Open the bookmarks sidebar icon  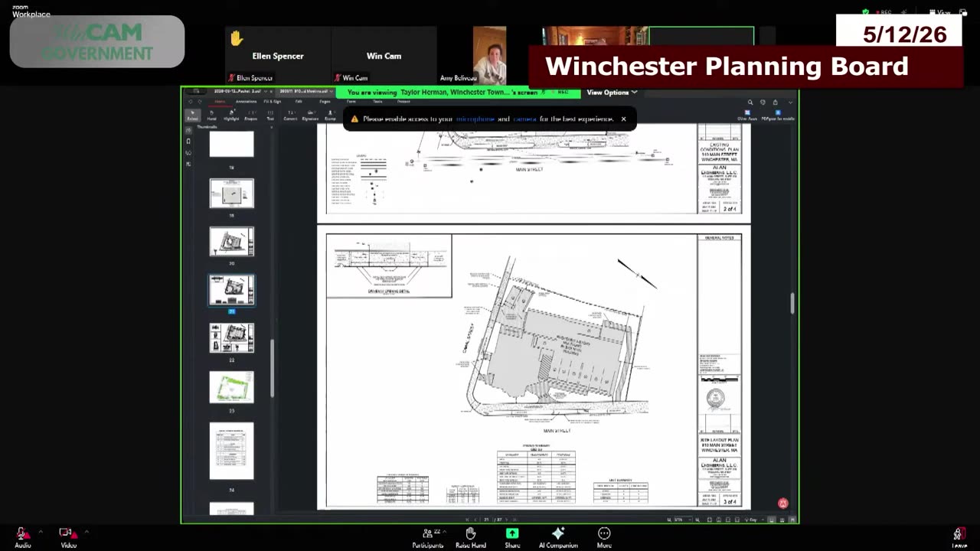[x=188, y=141]
